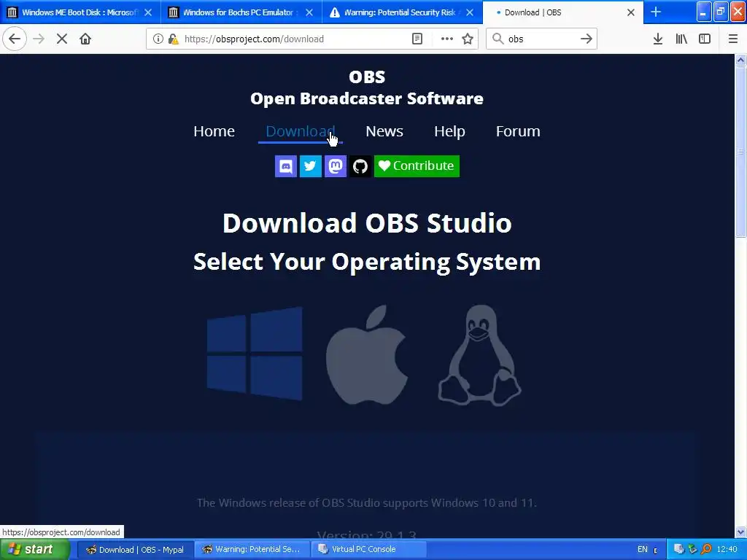Switch to Download | OBS - Mypal taskbar item
The image size is (747, 560).
135,549
